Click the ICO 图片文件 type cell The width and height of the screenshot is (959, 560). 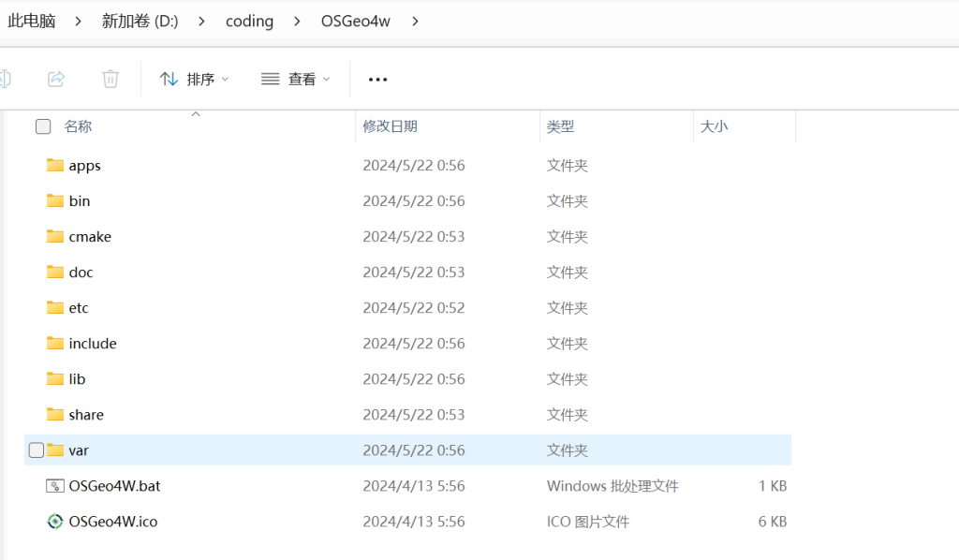(588, 522)
